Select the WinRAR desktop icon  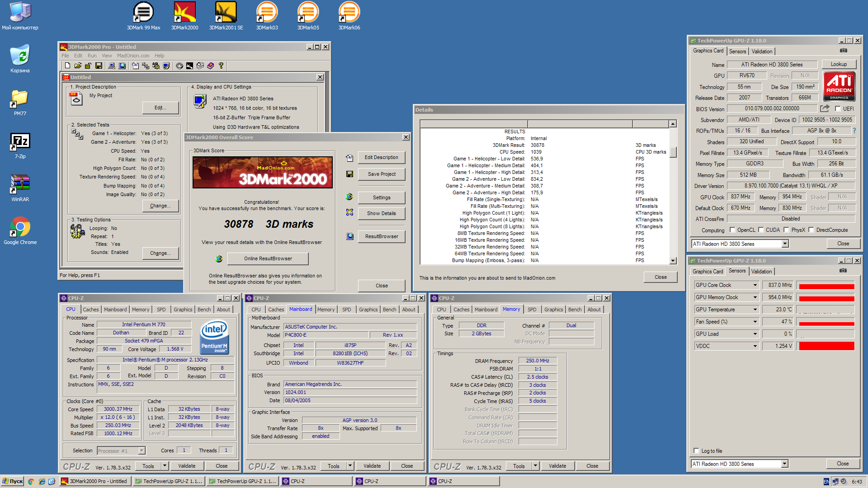20,188
